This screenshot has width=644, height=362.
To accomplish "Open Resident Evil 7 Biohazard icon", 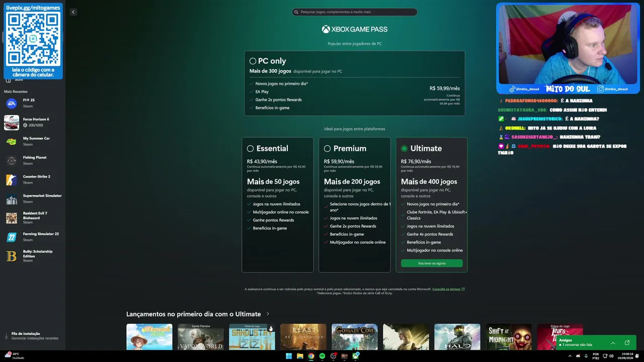I will (12, 218).
